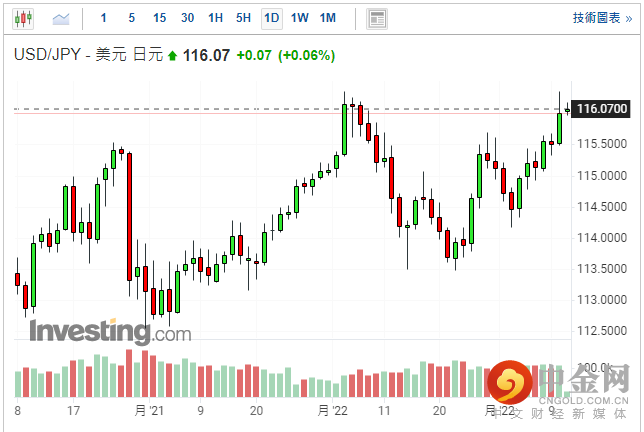Click the 116.0700 current price label
The image size is (644, 432).
(603, 108)
